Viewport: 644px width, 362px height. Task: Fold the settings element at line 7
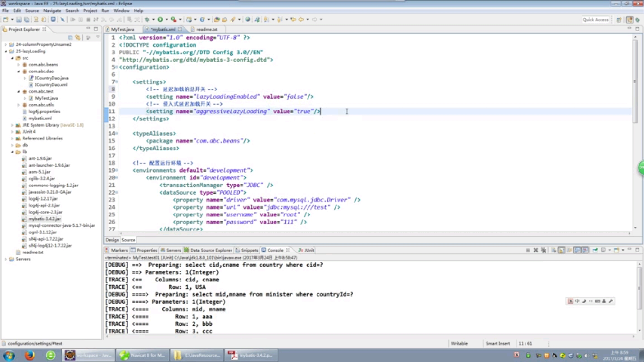tap(117, 82)
